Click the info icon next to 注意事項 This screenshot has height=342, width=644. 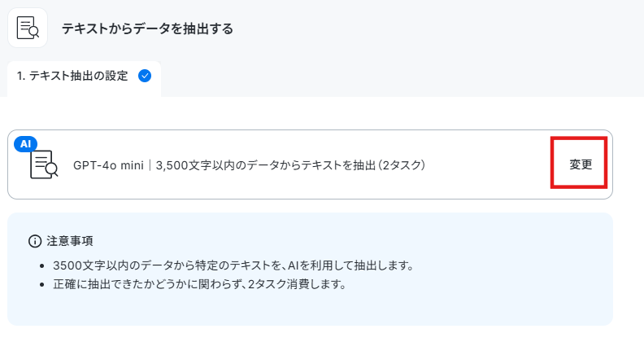pyautogui.click(x=35, y=241)
